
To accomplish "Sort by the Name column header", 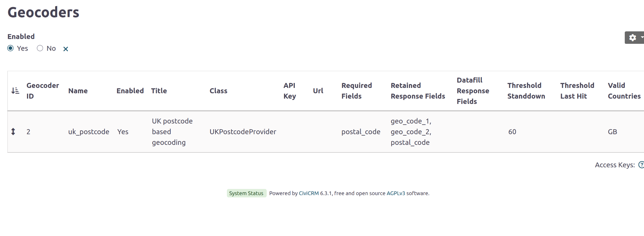I will 78,91.
